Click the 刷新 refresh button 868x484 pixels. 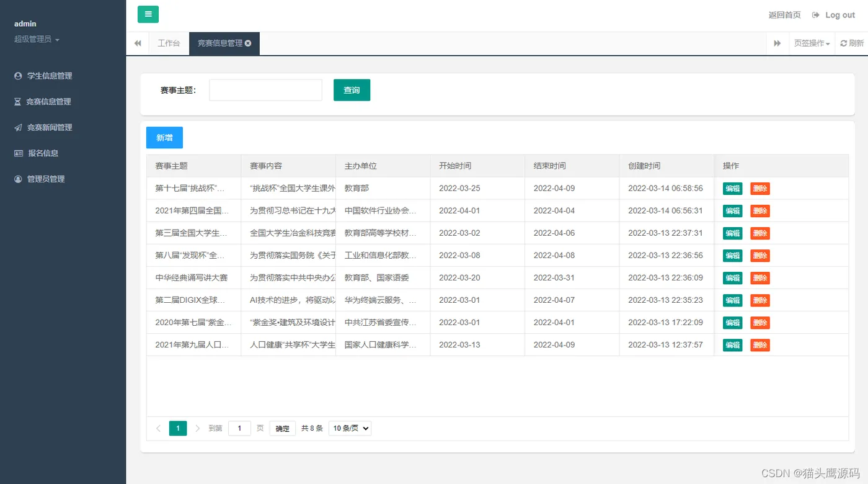pos(852,43)
